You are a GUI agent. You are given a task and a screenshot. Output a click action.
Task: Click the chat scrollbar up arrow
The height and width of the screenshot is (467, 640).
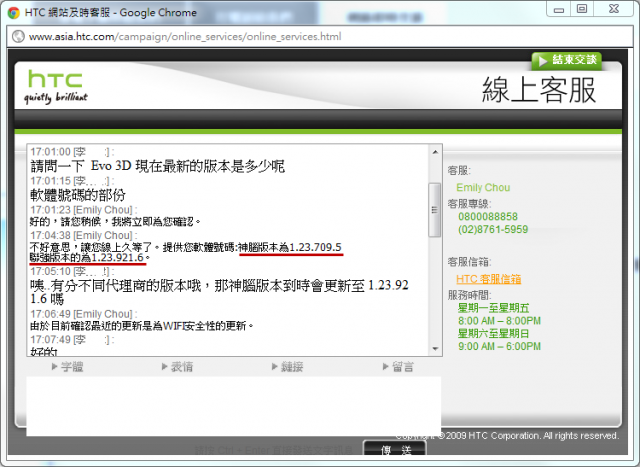(x=435, y=152)
